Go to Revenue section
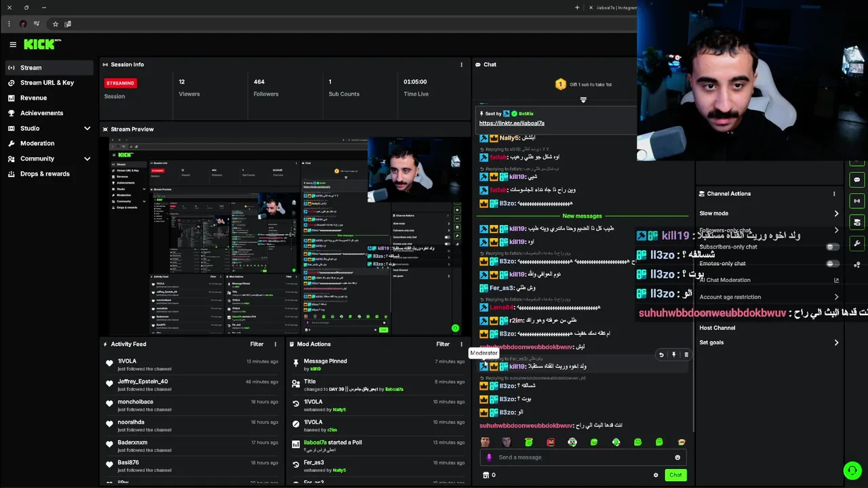868x488 pixels. [48, 98]
